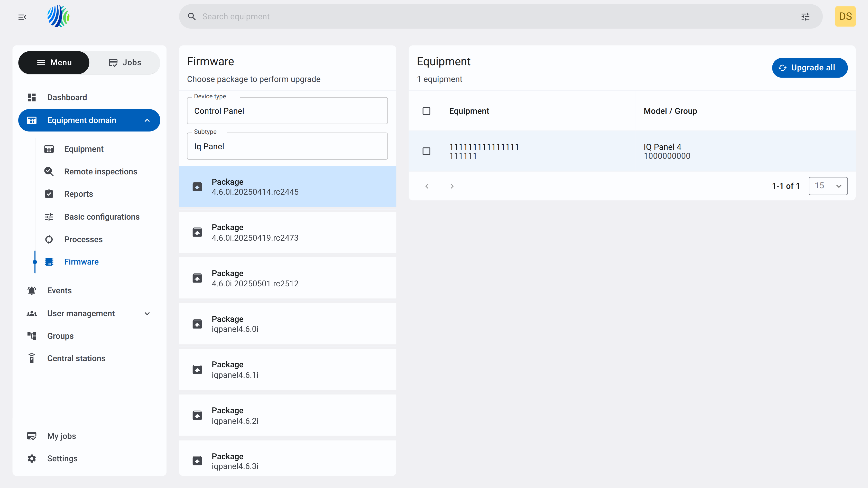Image resolution: width=868 pixels, height=488 pixels.
Task: Click the '1 equipment' count text
Action: point(439,79)
